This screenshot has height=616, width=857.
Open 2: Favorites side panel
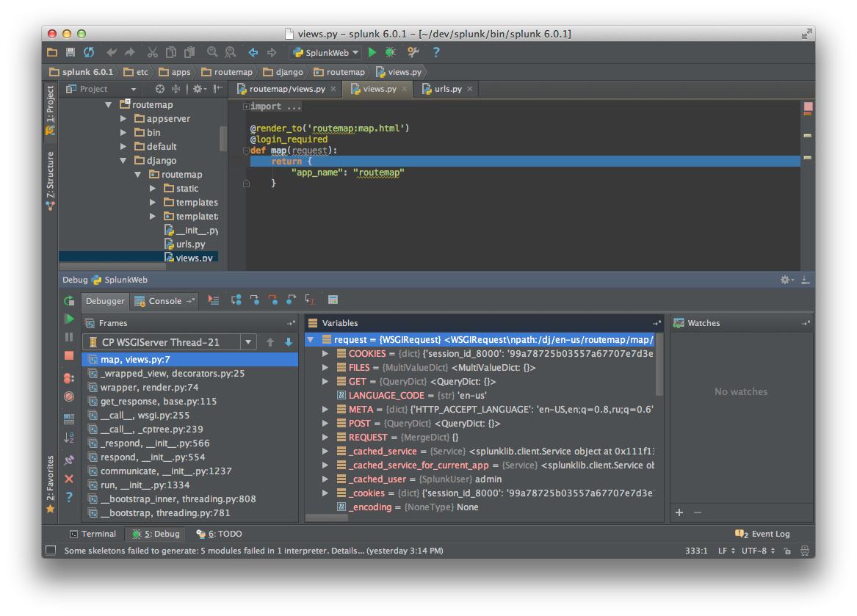tap(50, 485)
